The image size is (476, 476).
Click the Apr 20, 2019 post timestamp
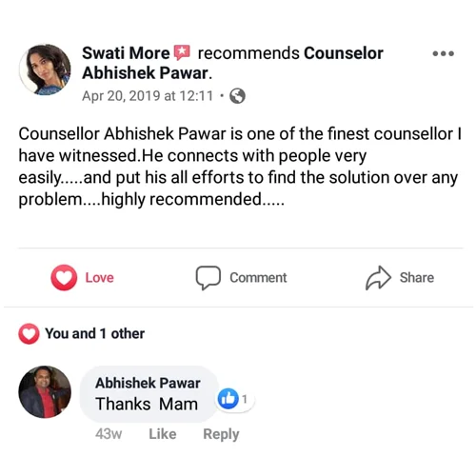pos(148,96)
